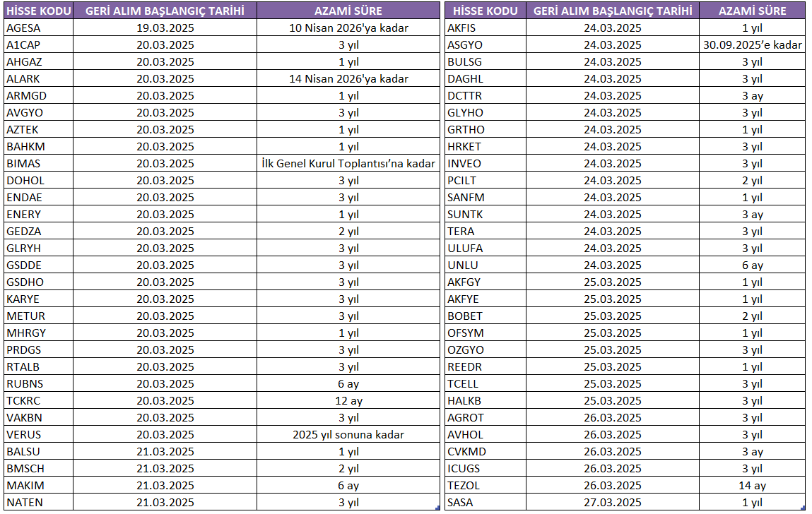Select the BULSG stock code

[x=486, y=61]
